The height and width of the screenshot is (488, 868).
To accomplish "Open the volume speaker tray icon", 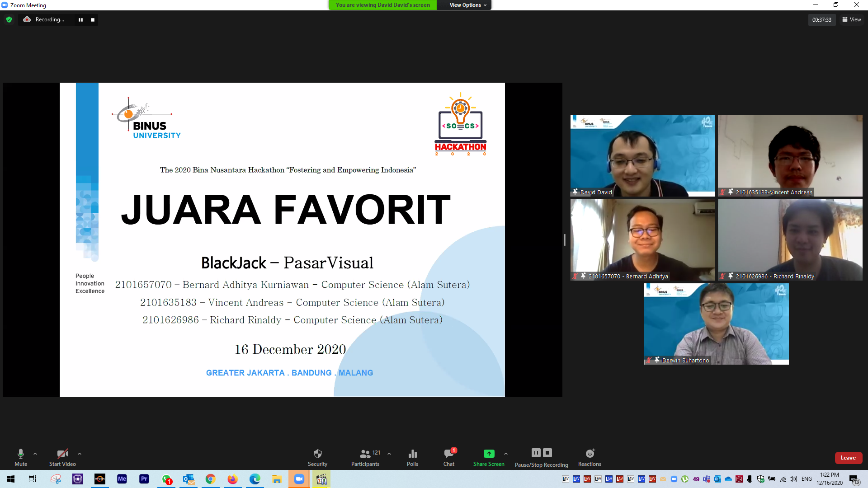I will tap(793, 479).
